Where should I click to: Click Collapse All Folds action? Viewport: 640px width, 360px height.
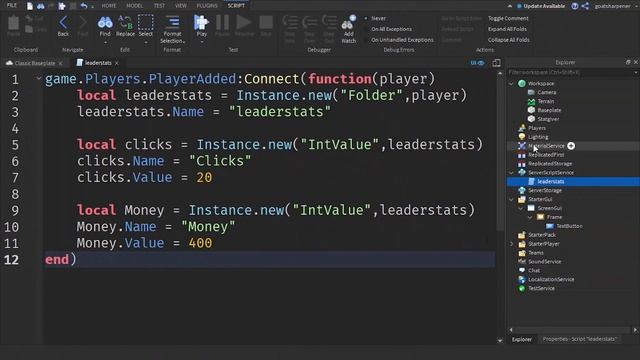click(509, 40)
